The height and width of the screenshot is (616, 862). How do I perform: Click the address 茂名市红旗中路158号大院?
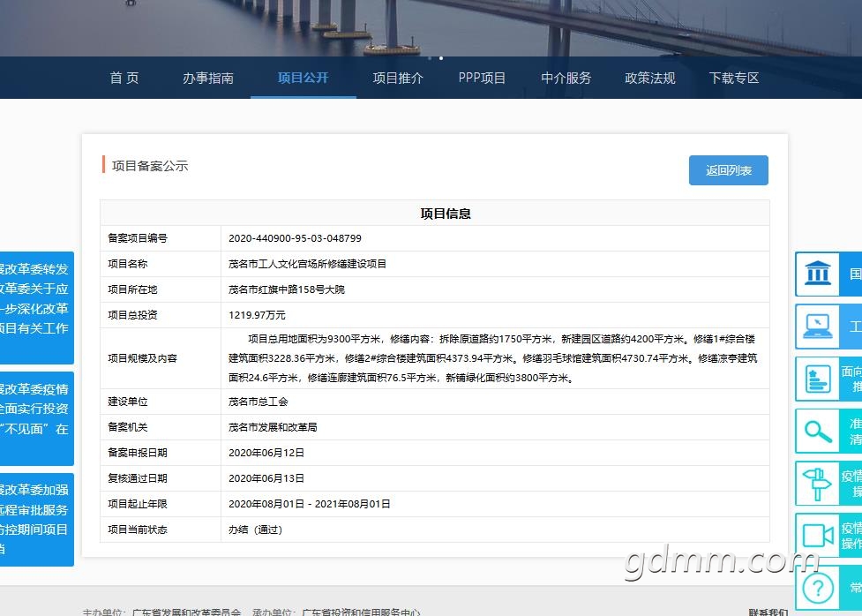(287, 289)
